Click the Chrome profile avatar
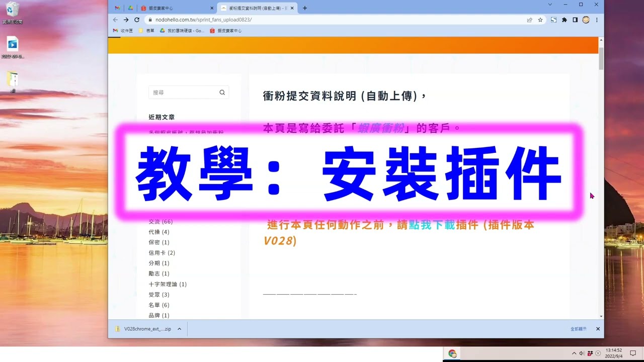The image size is (644, 362). (x=585, y=20)
